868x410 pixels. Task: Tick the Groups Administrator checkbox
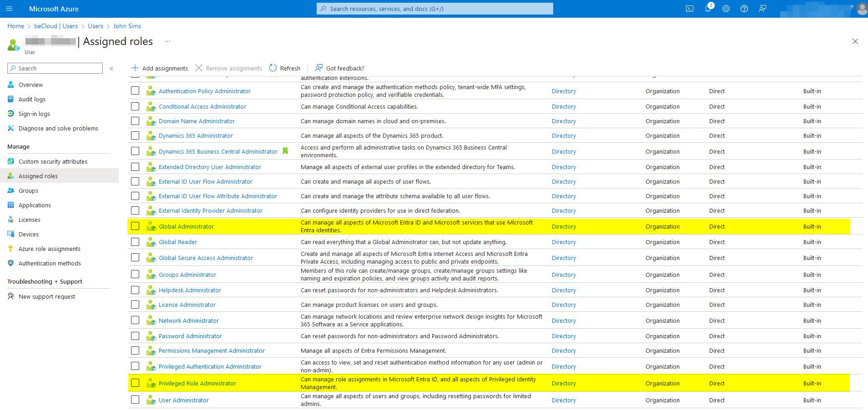click(135, 274)
